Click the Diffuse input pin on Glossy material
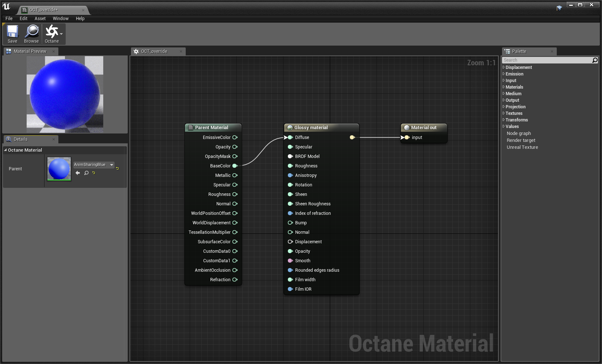The height and width of the screenshot is (364, 602). coord(290,138)
